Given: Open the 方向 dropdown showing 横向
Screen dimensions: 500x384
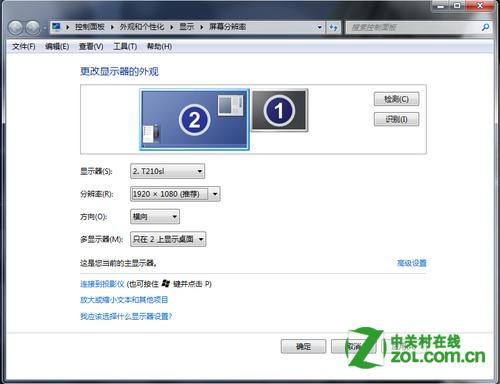Looking at the screenshot, I should click(155, 217).
